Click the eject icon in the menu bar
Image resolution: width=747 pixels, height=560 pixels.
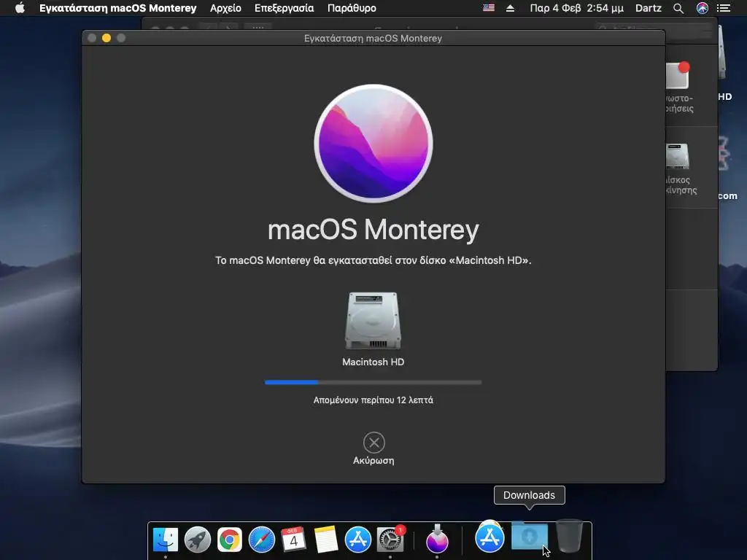tap(510, 8)
